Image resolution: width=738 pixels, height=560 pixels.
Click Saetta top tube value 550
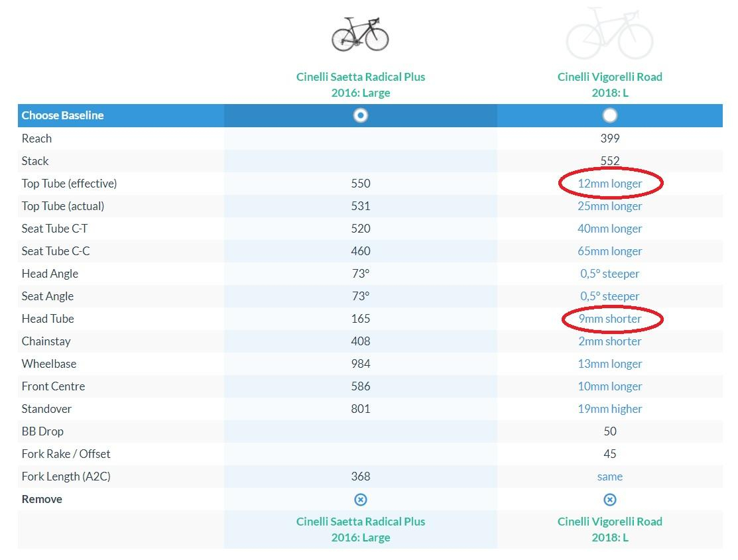pos(361,184)
